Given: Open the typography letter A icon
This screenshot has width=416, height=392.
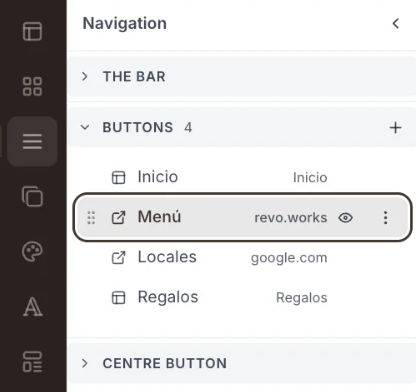Looking at the screenshot, I should pos(33,307).
